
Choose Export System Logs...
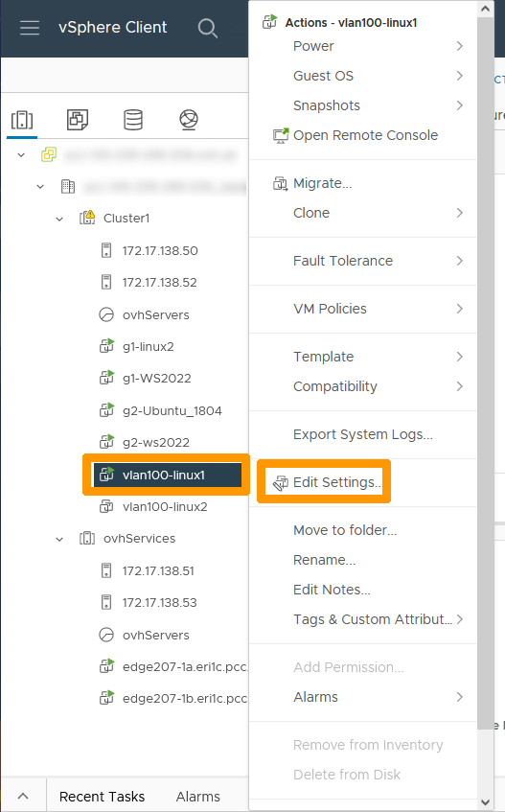click(363, 434)
